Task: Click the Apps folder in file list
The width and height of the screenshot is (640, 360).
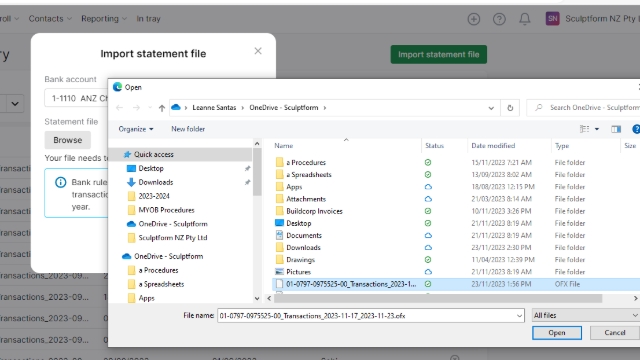Action: [x=294, y=187]
